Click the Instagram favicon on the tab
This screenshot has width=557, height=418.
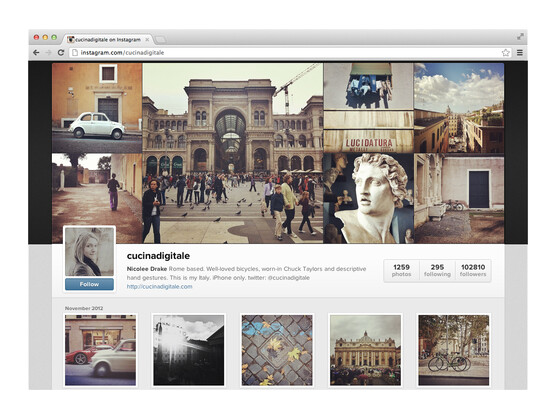point(71,39)
